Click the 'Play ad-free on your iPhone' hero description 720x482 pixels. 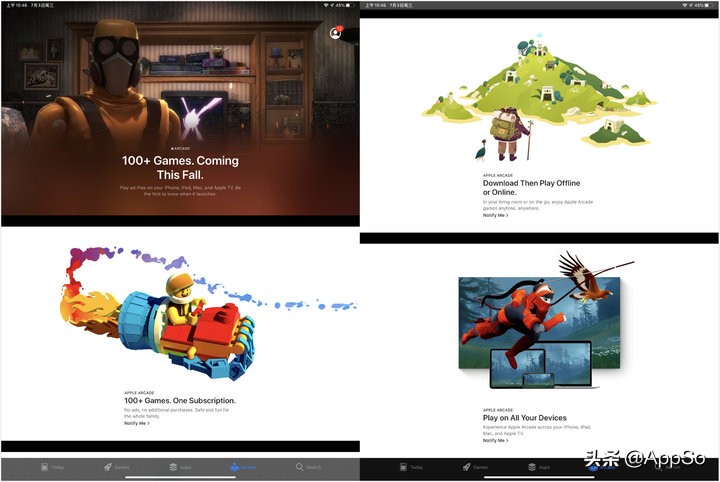[180, 191]
